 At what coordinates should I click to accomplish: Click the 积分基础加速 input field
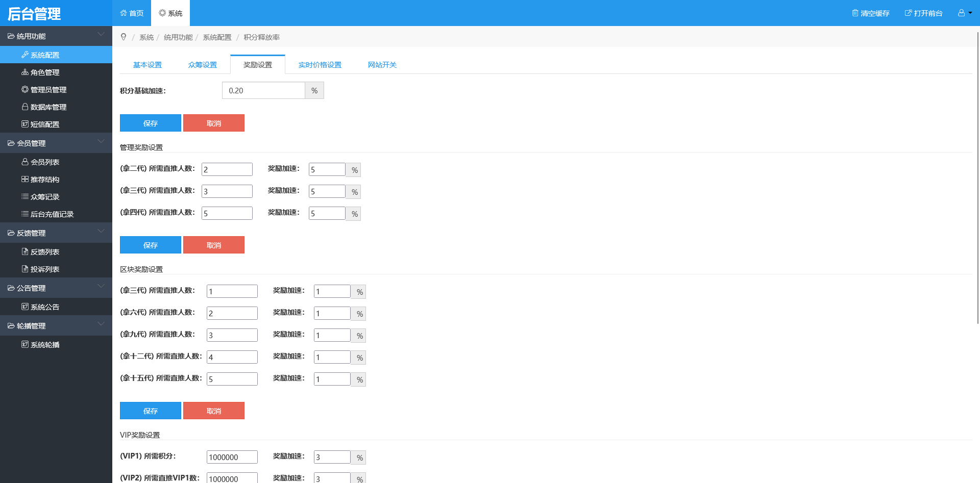(263, 90)
